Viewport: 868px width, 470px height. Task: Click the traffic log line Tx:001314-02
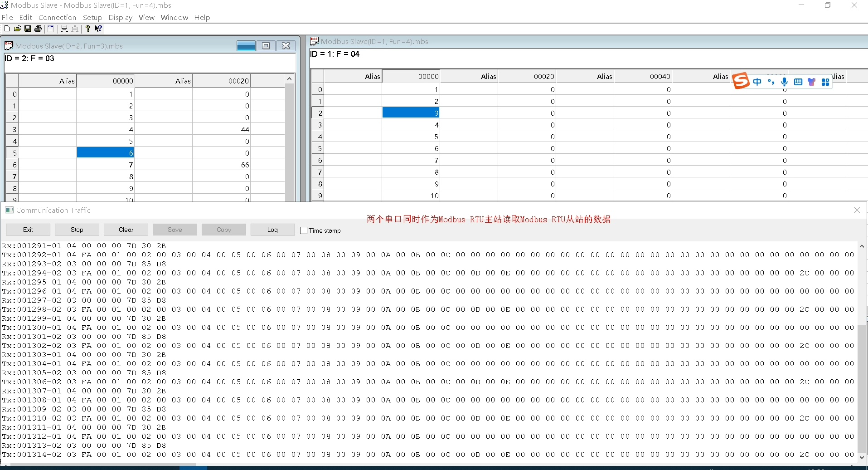428,455
